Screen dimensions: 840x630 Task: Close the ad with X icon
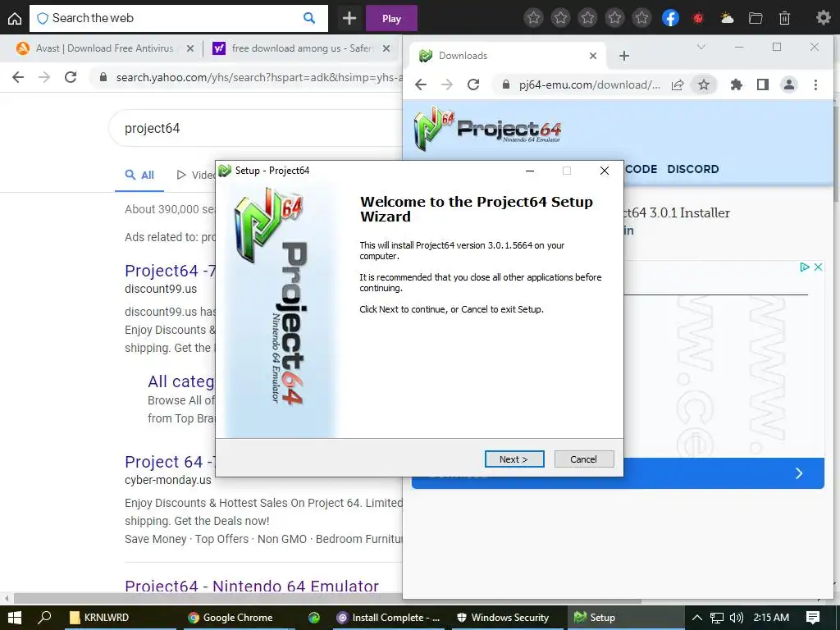(818, 267)
